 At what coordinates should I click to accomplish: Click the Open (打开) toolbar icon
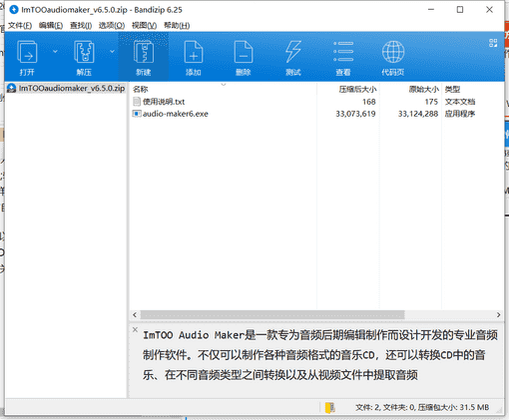point(27,52)
